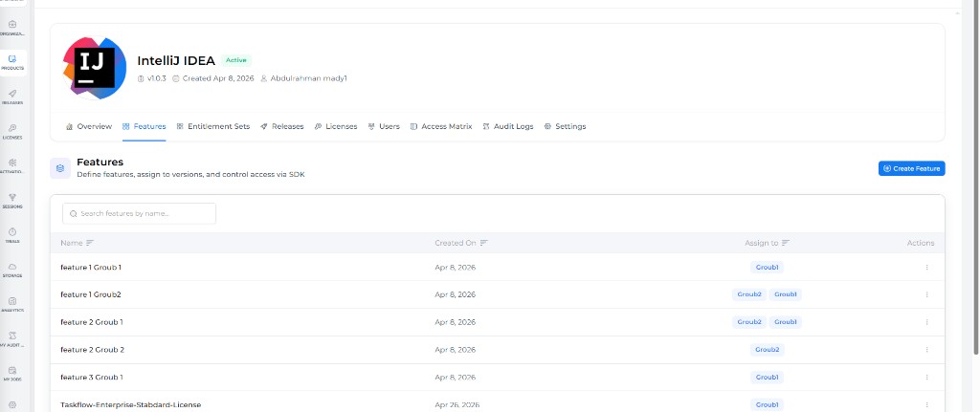Select the feature 1 Groub 1 name
Image resolution: width=980 pixels, height=412 pixels.
[x=91, y=267]
